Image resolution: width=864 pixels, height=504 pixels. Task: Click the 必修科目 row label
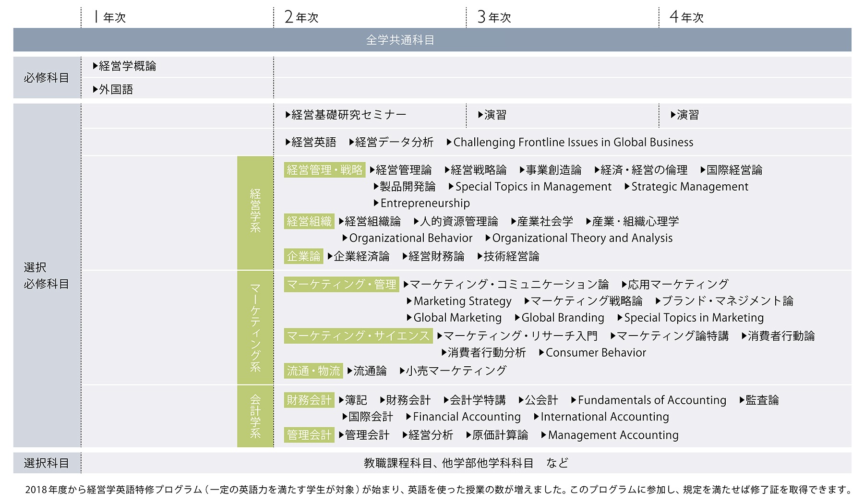(47, 78)
